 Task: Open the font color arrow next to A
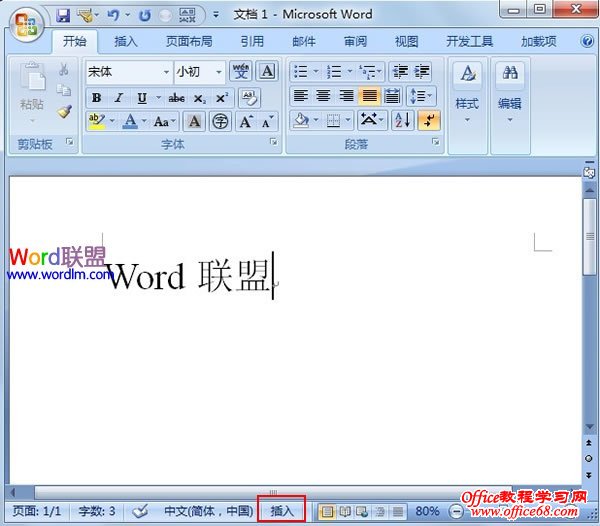point(143,122)
